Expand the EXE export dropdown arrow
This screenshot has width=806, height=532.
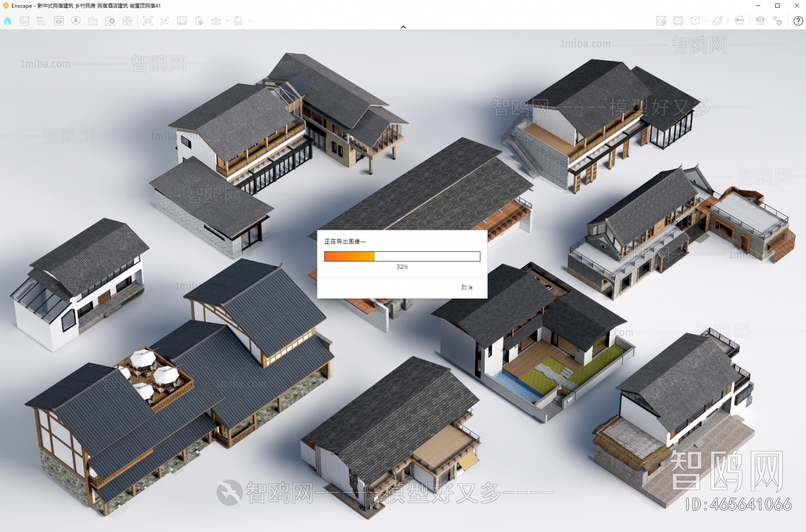tap(249, 21)
